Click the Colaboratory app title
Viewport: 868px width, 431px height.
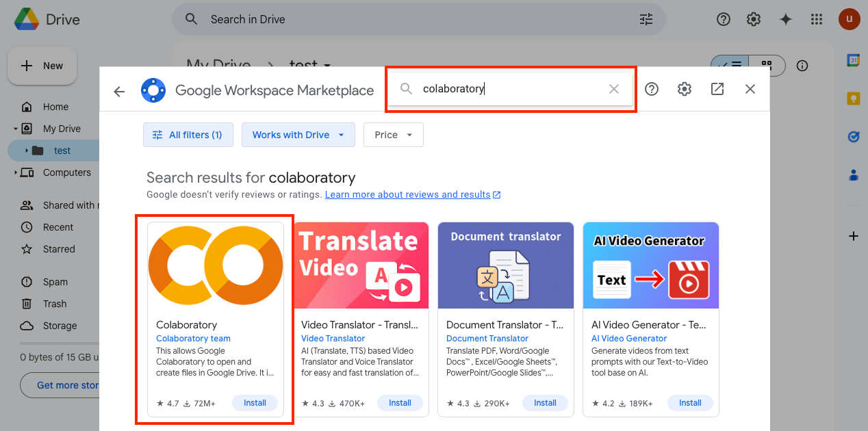pos(186,325)
